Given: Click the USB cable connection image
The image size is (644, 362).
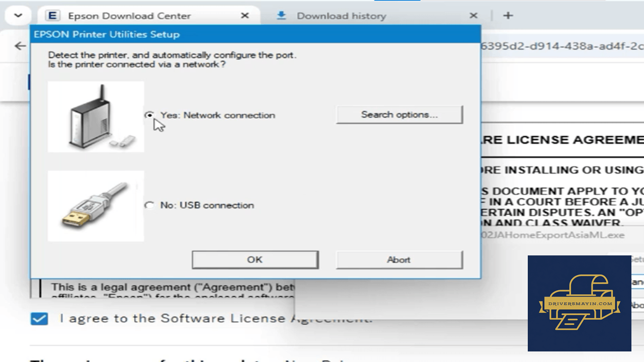Looking at the screenshot, I should (x=96, y=206).
